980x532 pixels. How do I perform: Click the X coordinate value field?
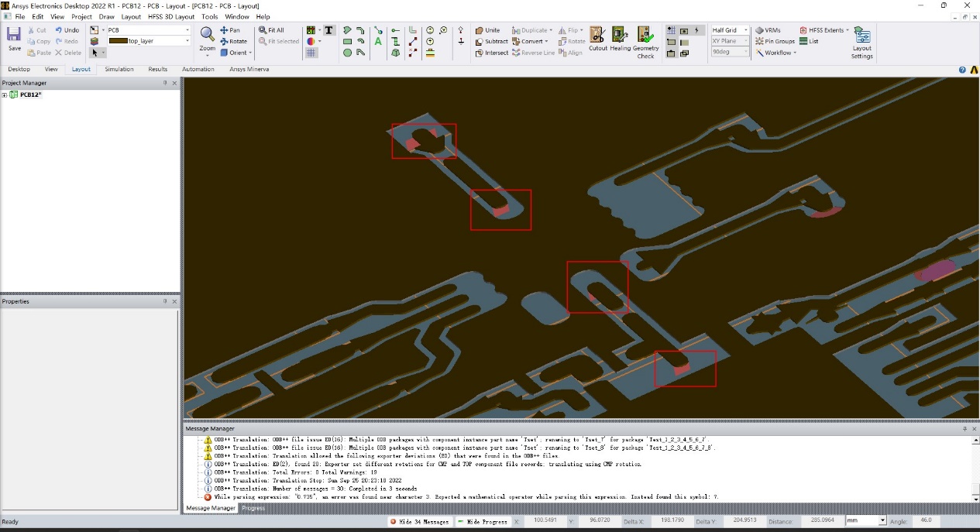point(547,521)
